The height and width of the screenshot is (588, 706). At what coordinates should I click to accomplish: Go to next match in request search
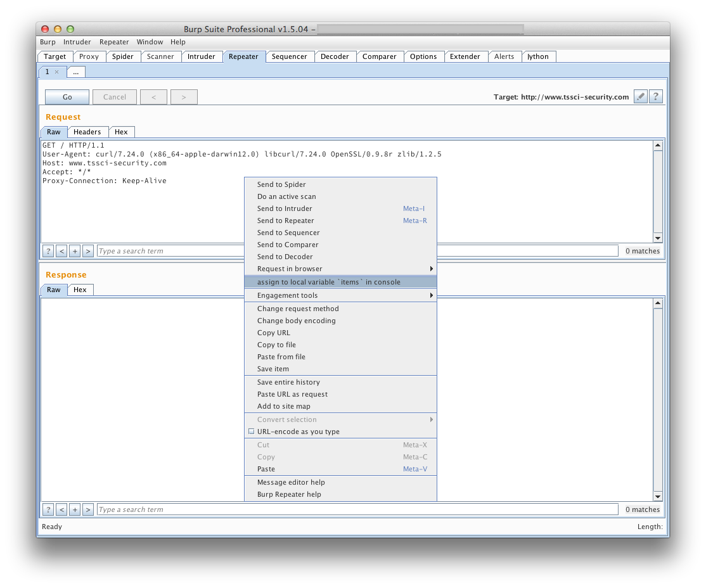[x=88, y=251]
